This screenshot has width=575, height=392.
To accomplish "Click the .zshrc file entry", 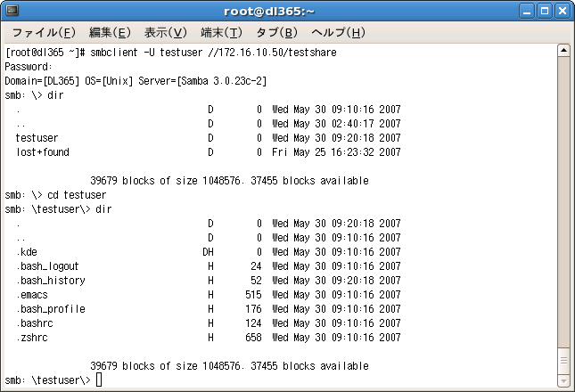I will tap(31, 338).
